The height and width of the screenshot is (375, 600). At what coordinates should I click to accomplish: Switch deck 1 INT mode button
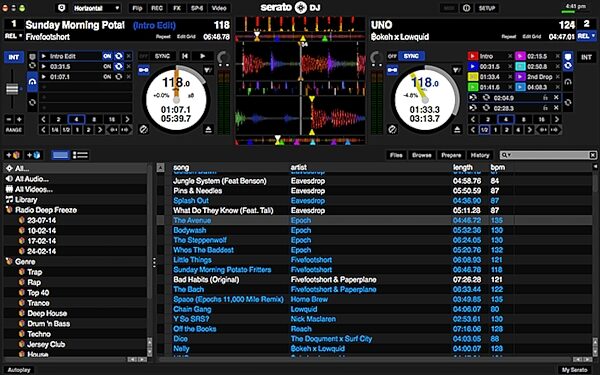point(14,57)
